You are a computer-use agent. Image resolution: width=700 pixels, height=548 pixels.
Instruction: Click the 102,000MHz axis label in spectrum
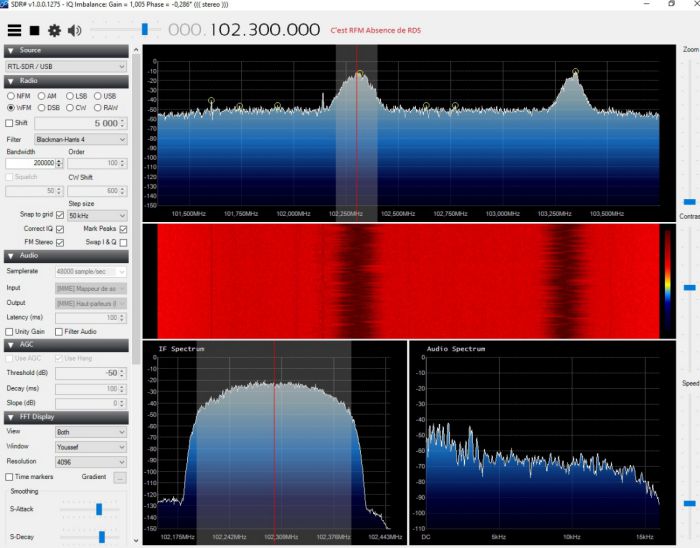[293, 214]
